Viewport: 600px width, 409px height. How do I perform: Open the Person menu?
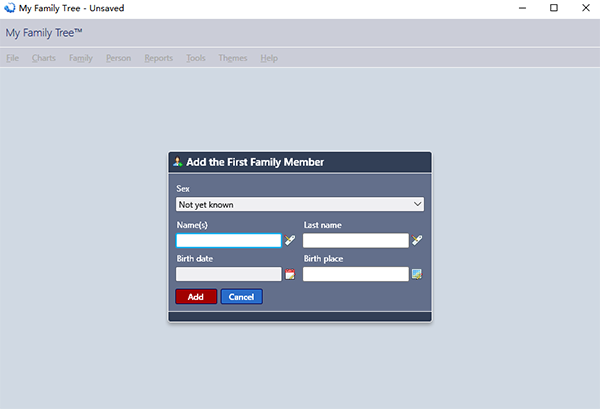pyautogui.click(x=118, y=58)
